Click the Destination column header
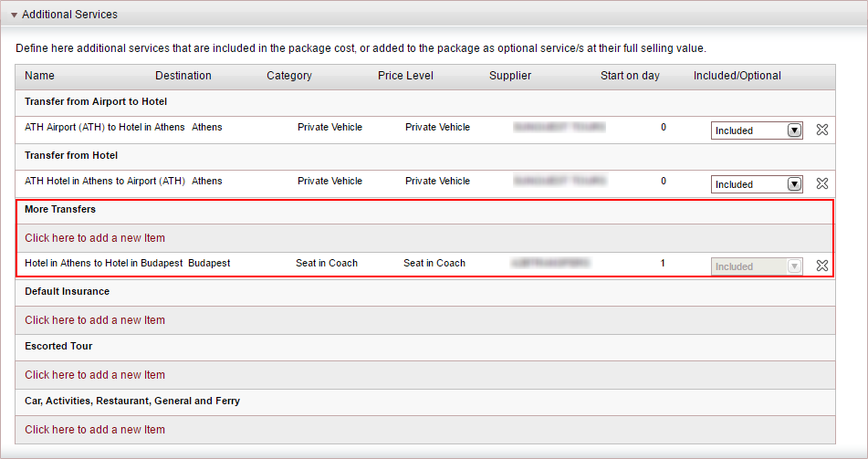Screen dimensions: 868x459 [x=183, y=76]
